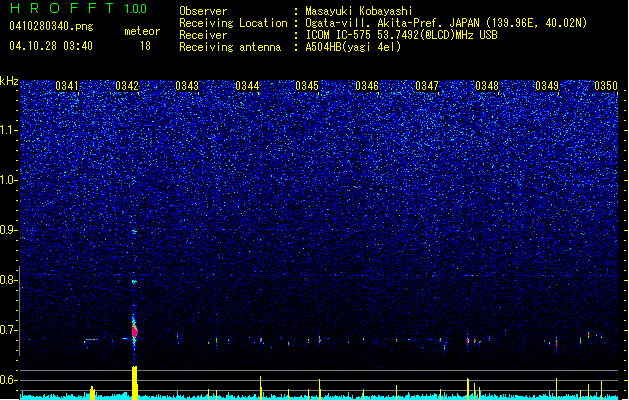629x400 pixels.
Task: Click the tallest yellow power bar at 0342
Action: [x=135, y=383]
